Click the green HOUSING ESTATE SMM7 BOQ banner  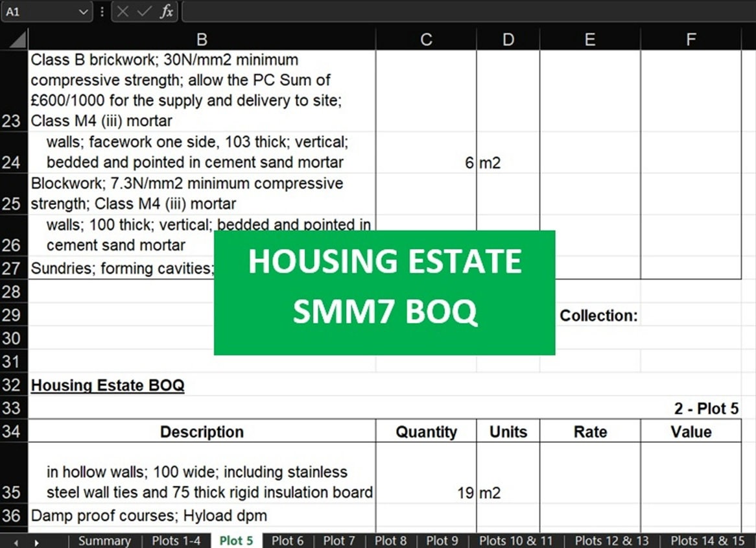[384, 292]
